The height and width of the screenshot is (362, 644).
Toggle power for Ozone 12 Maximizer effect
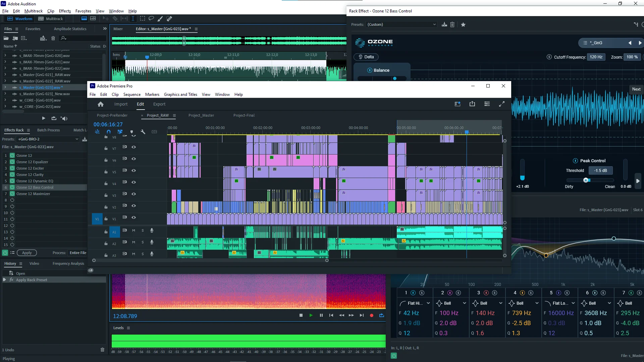click(12, 194)
